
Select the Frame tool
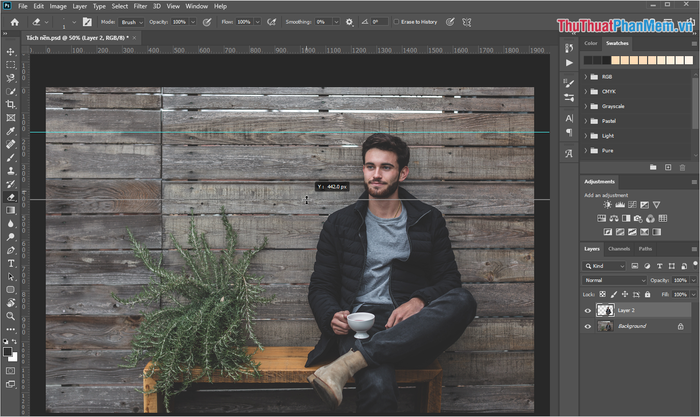(x=11, y=118)
